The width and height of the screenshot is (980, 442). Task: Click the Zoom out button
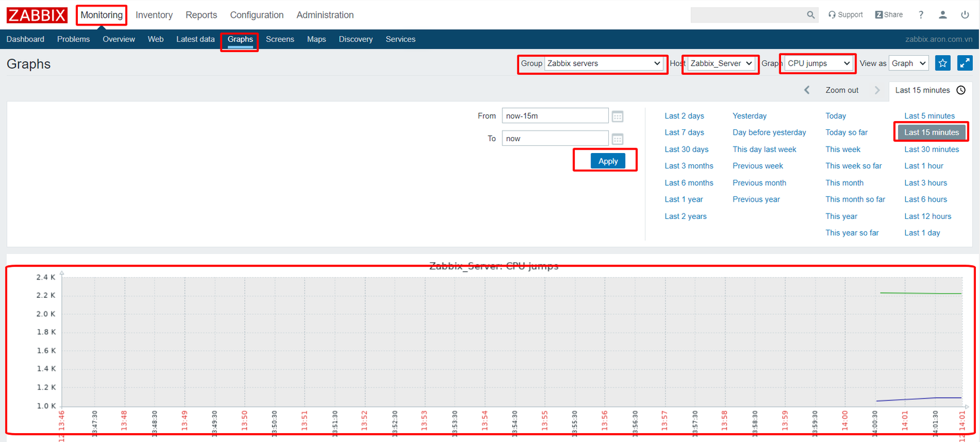click(842, 90)
